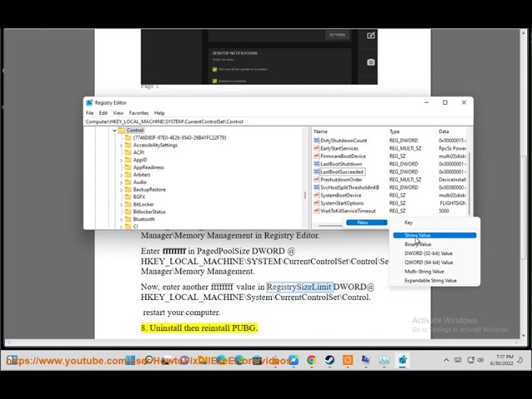Open the View menu

[118, 113]
